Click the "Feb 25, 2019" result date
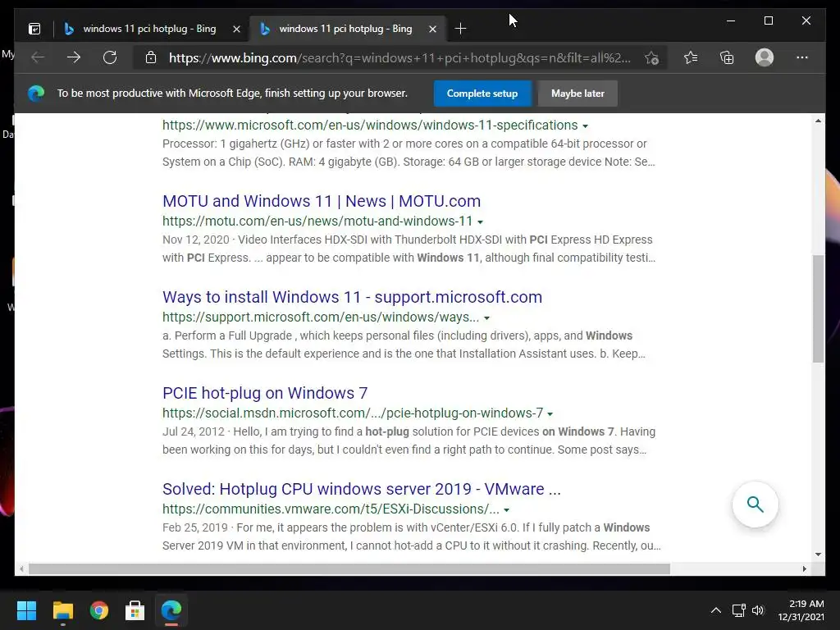Screen dimensions: 840x630 tap(195, 527)
